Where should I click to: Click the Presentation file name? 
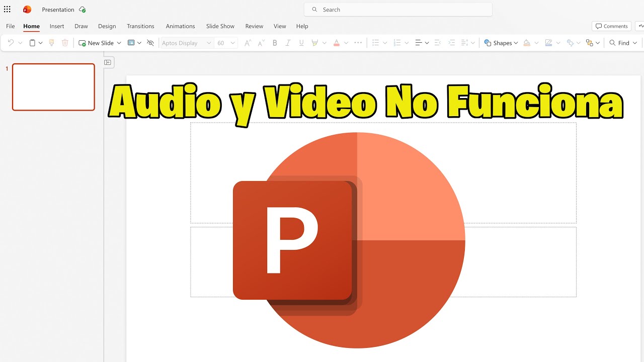(58, 10)
